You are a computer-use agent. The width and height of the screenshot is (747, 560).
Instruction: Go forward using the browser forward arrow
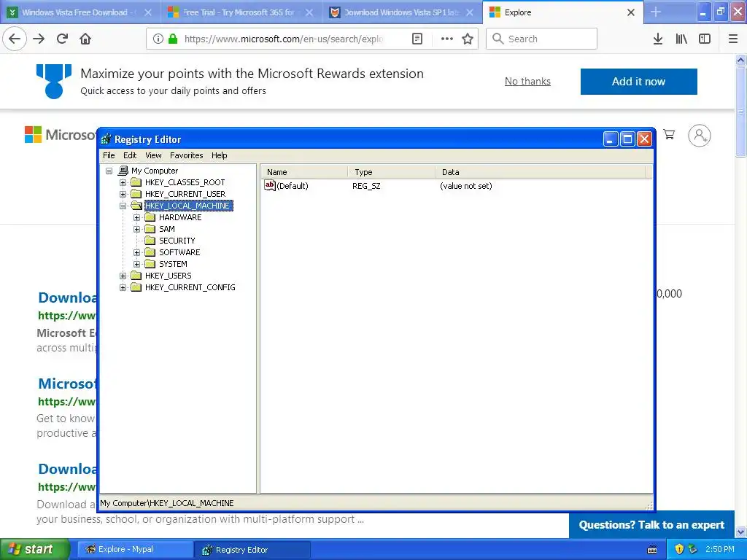[x=39, y=39]
